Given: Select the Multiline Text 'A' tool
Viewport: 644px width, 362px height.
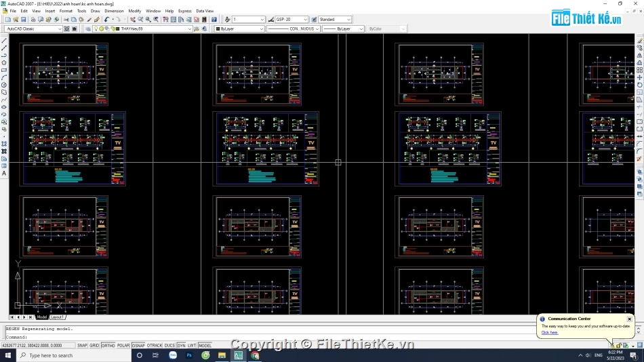Looking at the screenshot, I should (4, 174).
